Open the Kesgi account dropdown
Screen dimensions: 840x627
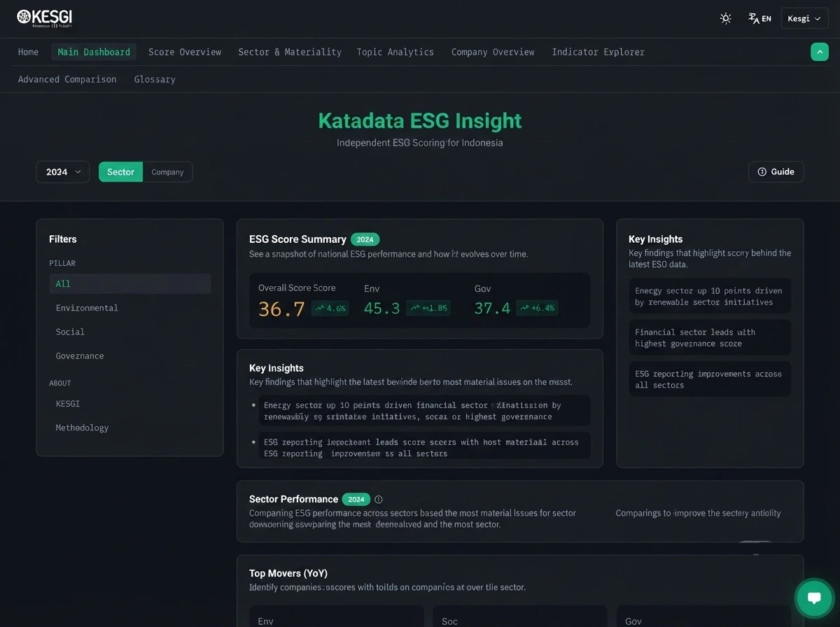(804, 18)
